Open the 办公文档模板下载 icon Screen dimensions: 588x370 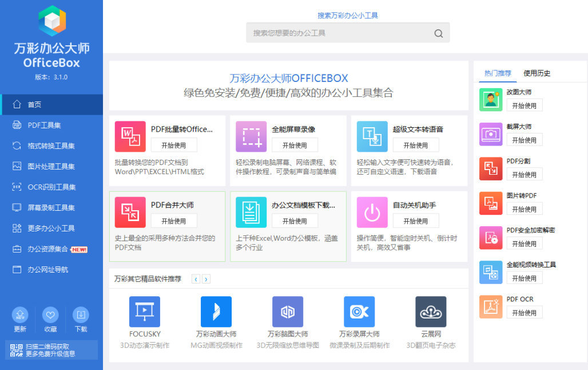point(251,212)
